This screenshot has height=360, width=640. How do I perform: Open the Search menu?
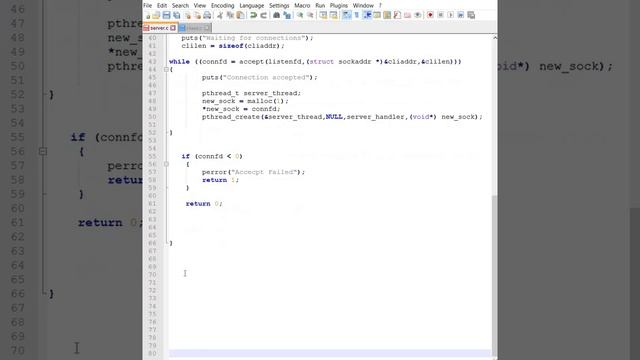click(180, 5)
